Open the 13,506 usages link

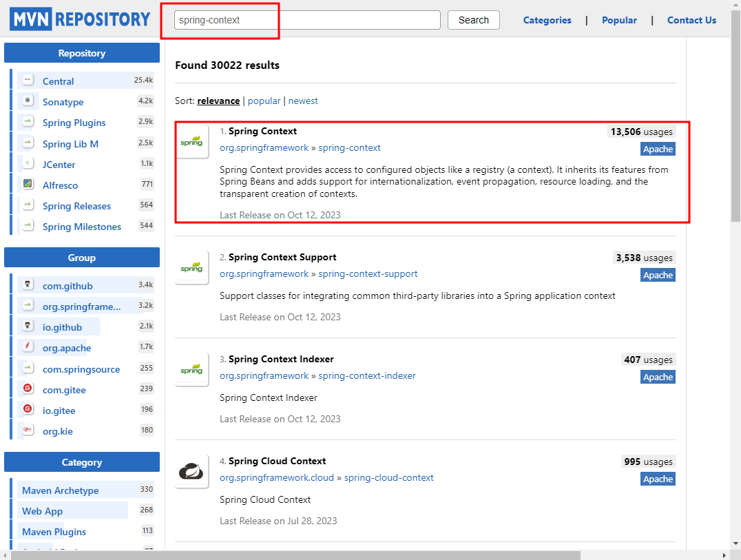click(x=641, y=132)
